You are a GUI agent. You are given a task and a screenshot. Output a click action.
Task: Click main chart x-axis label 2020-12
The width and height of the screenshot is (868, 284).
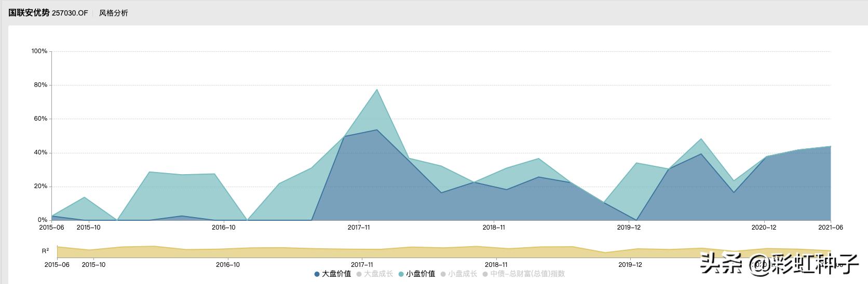[764, 228]
